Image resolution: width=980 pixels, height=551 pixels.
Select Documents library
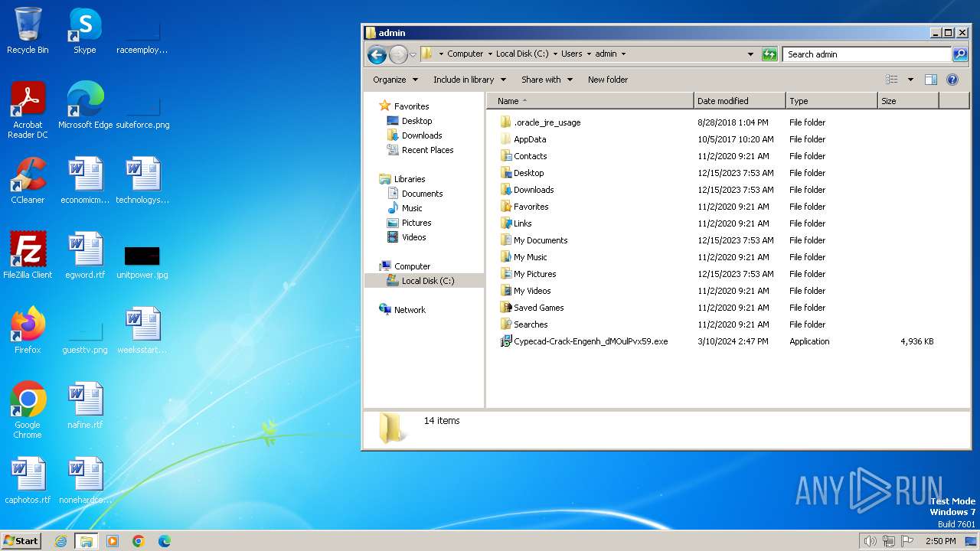click(422, 194)
